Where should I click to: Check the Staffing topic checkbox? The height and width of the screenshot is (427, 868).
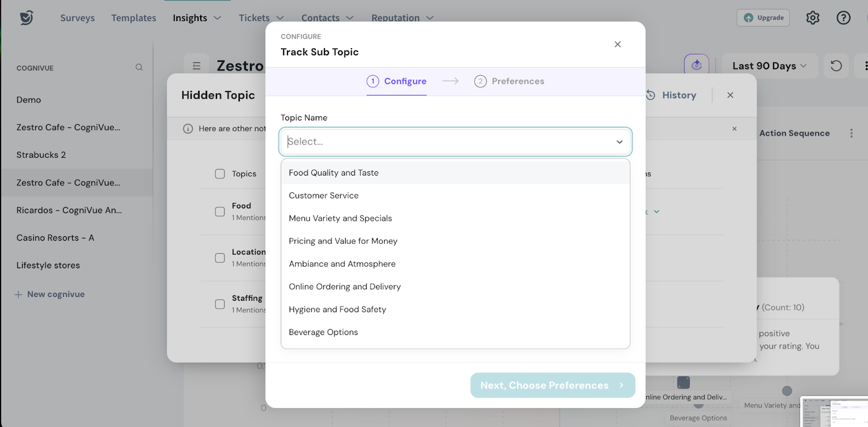pos(220,304)
